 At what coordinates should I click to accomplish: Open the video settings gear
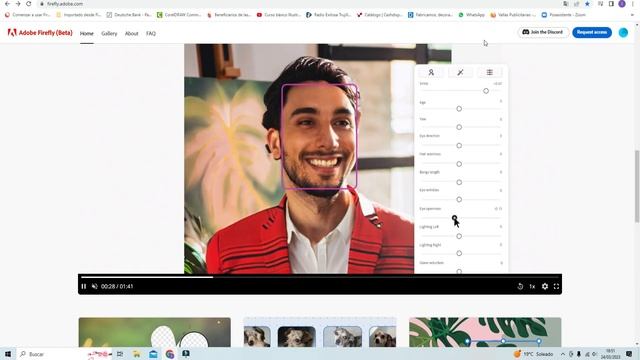point(545,287)
